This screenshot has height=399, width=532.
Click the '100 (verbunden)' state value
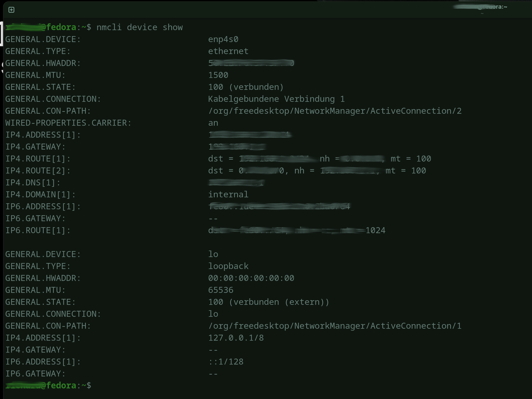246,87
